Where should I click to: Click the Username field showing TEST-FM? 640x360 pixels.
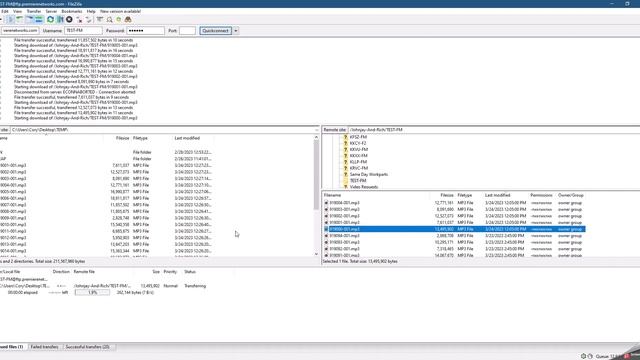[x=83, y=31]
